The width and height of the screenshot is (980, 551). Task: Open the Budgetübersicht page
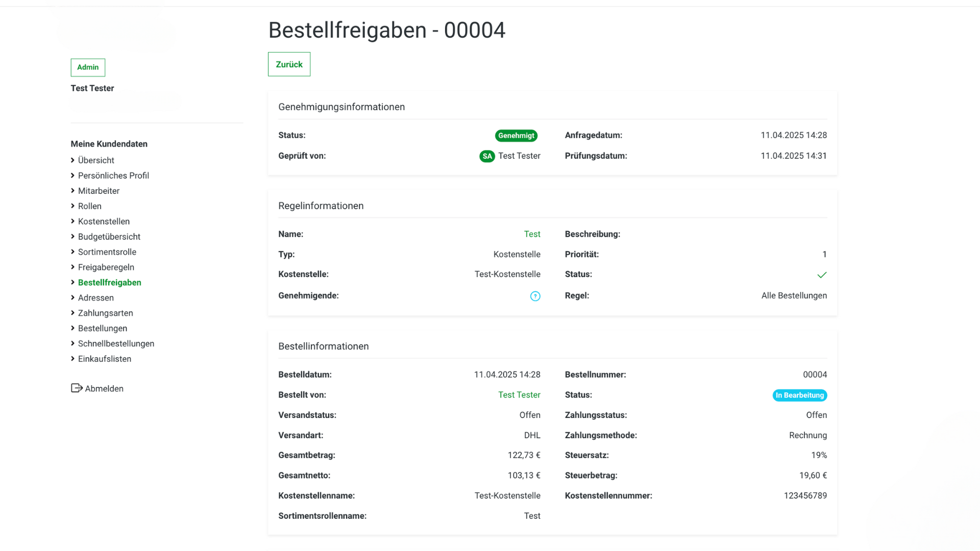point(109,237)
